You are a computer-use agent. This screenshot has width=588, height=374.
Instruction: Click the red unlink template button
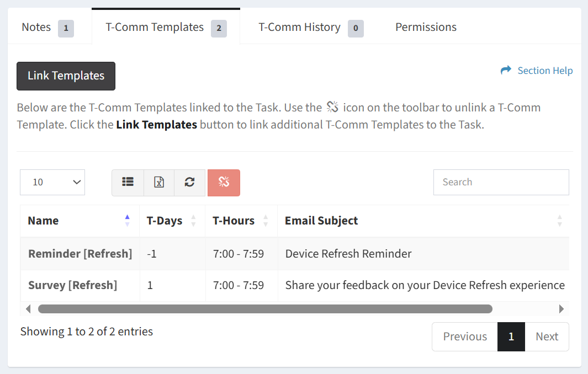224,183
